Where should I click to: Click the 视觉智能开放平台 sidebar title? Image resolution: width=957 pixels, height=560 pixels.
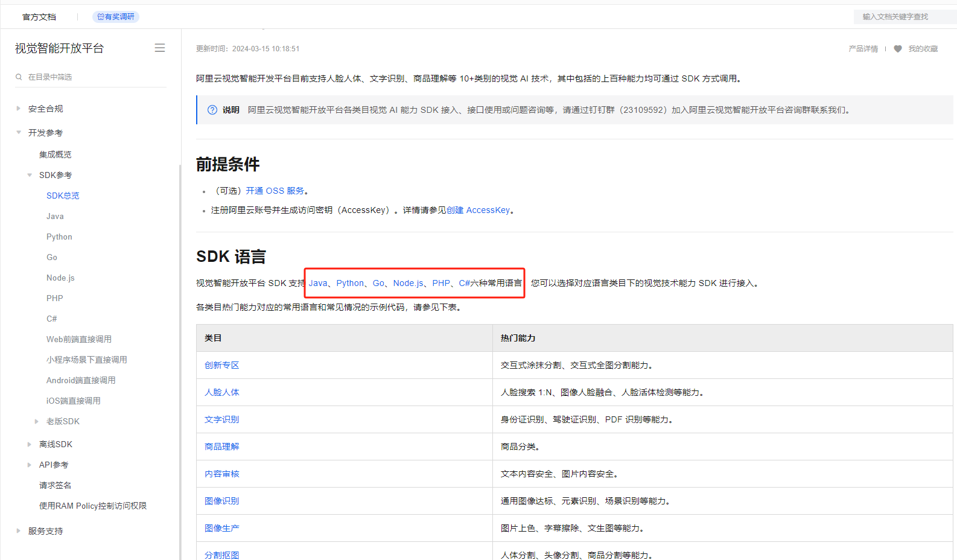[x=60, y=48]
